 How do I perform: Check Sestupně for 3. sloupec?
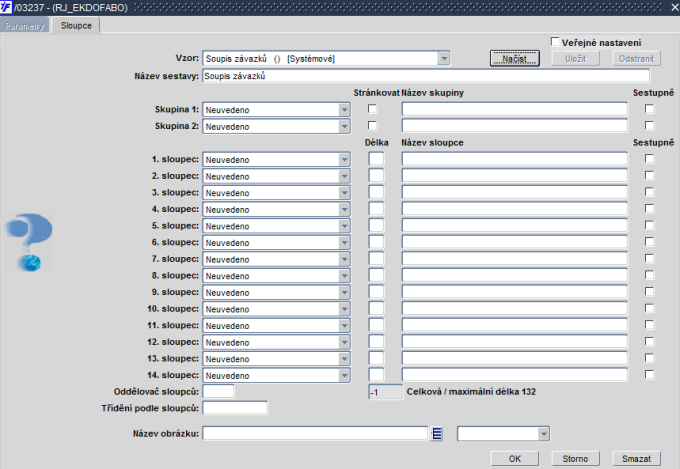pos(649,192)
